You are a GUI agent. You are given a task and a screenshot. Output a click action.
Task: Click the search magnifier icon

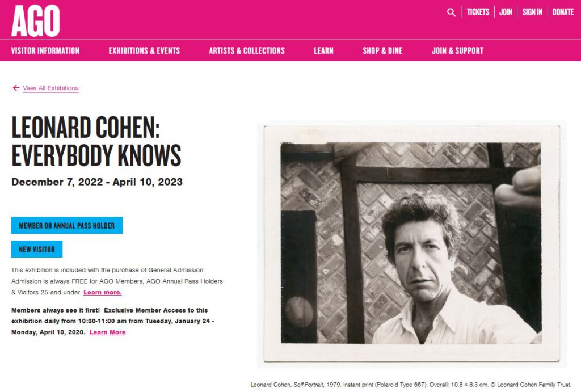point(451,12)
